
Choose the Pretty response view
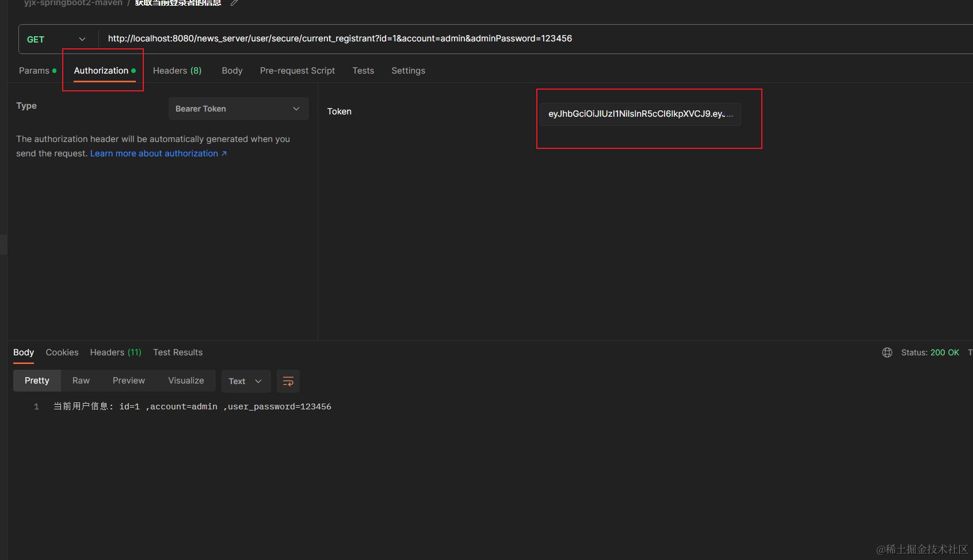pos(37,381)
